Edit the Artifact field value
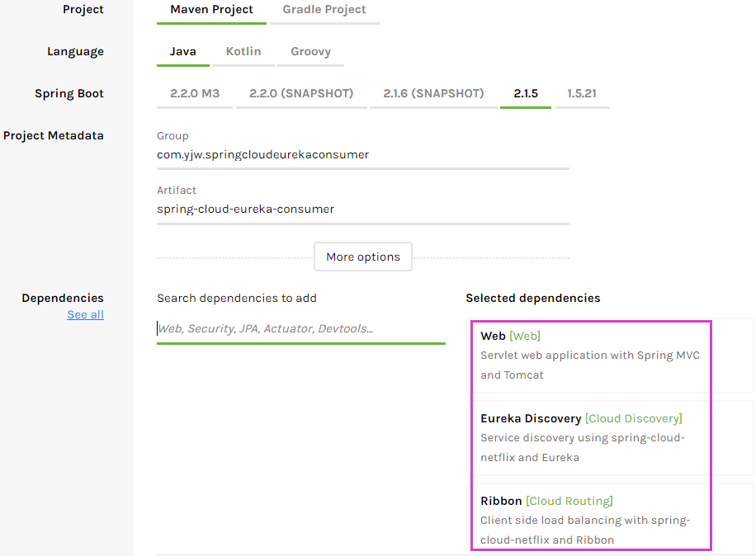 (x=363, y=210)
